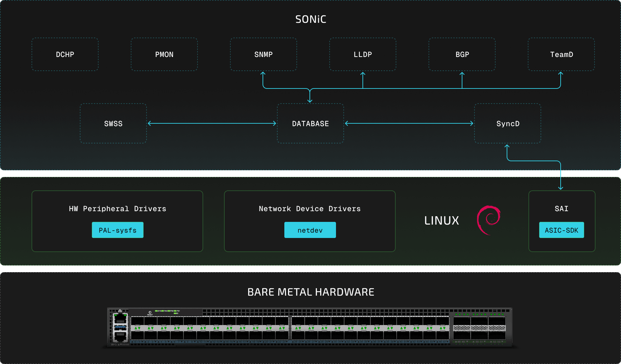The width and height of the screenshot is (621, 364).
Task: Select the BGP container box
Action: 462,54
